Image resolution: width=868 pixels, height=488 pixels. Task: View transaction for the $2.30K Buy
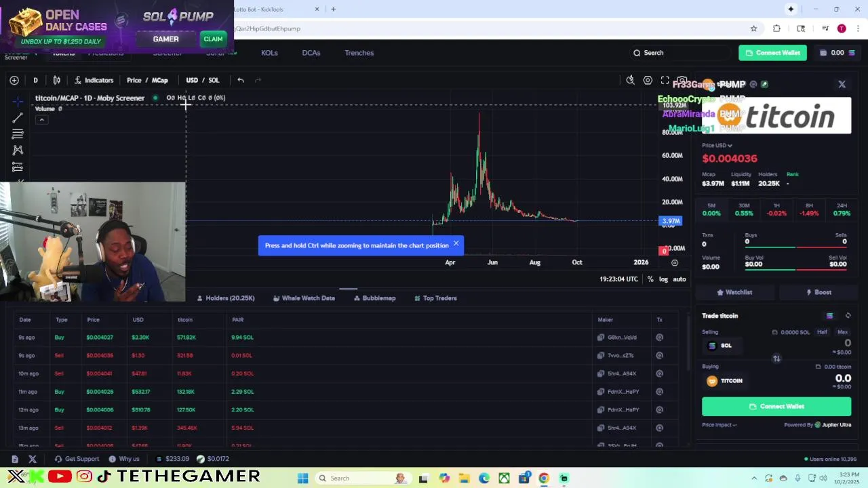pos(659,338)
